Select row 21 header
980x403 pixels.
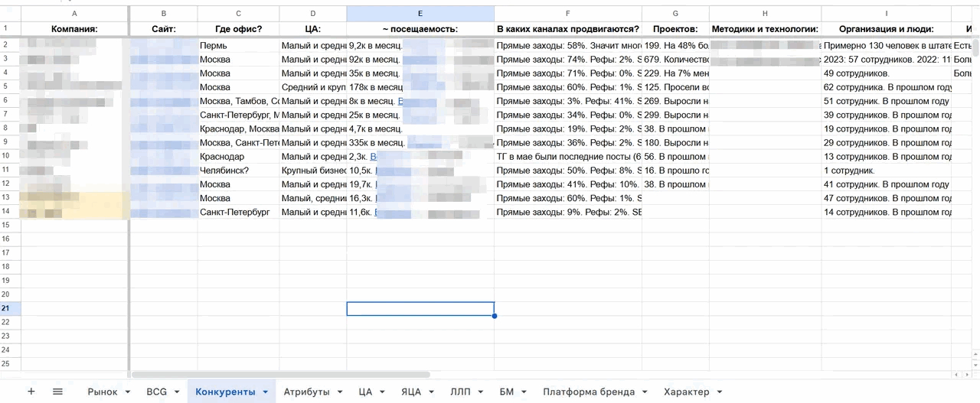[10, 308]
